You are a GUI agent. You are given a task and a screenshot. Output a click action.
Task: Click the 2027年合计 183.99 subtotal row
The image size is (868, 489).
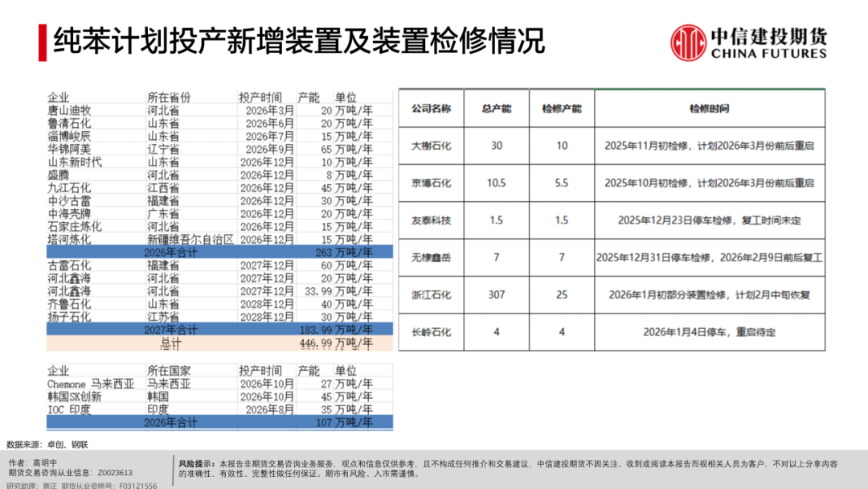pyautogui.click(x=219, y=330)
